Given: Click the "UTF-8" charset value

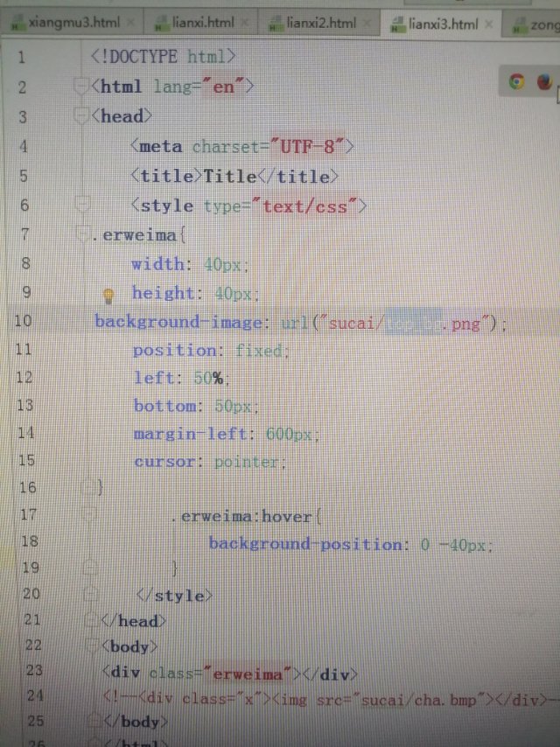Looking at the screenshot, I should click(307, 146).
